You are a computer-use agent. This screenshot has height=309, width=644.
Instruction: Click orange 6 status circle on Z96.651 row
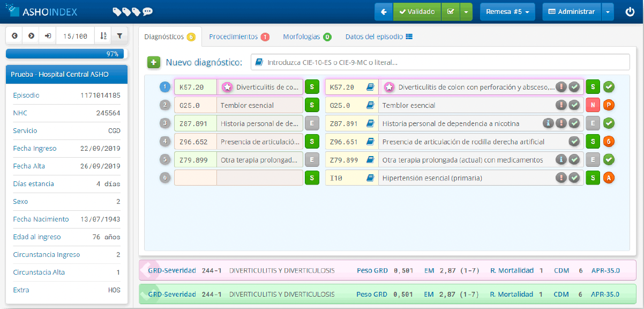click(x=609, y=142)
